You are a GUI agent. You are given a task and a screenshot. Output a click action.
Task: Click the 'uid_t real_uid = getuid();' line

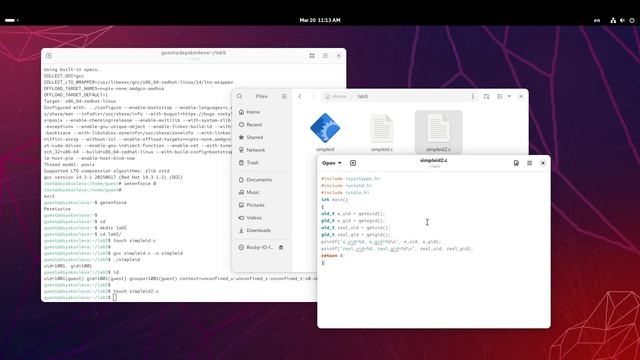[x=356, y=227]
